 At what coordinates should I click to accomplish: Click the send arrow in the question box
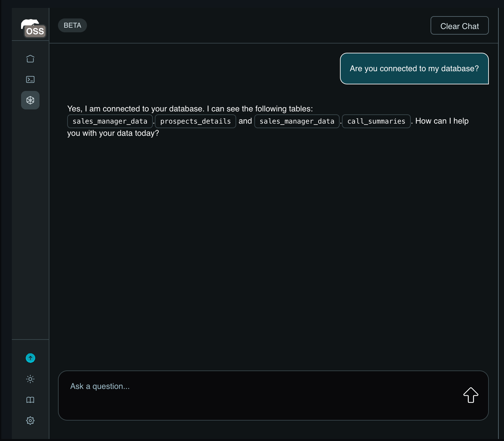click(x=470, y=395)
